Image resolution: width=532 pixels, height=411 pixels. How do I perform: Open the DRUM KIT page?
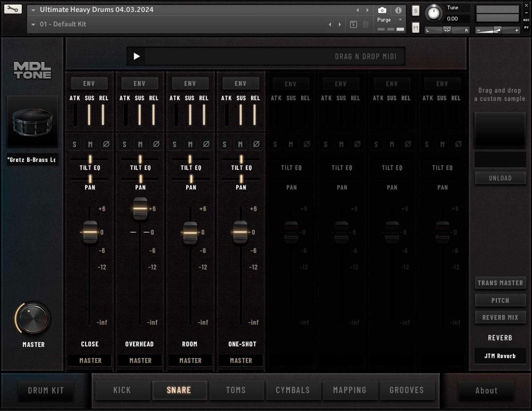pyautogui.click(x=46, y=391)
